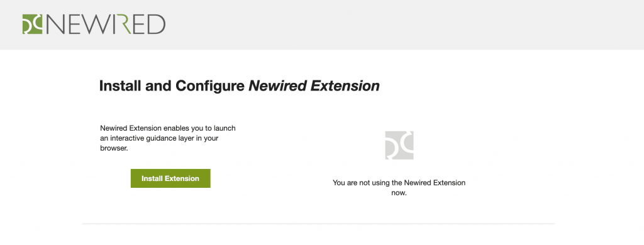
Task: Click the gray Newired extension status icon
Action: click(399, 145)
